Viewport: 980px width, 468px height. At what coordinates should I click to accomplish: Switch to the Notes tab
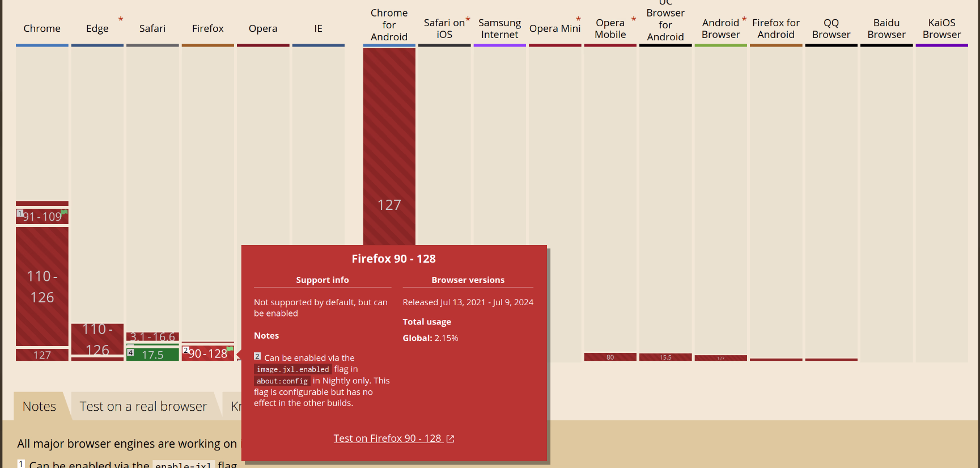(40, 406)
